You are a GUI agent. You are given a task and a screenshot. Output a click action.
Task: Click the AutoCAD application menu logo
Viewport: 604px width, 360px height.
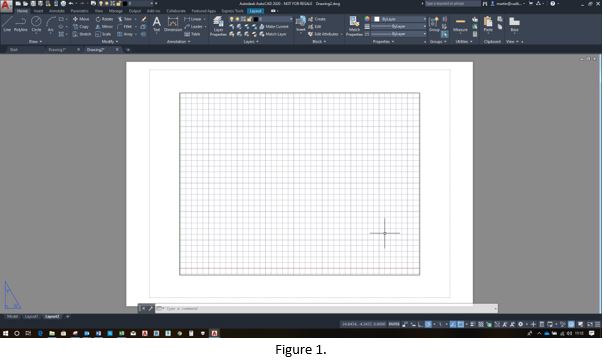(x=6, y=5)
